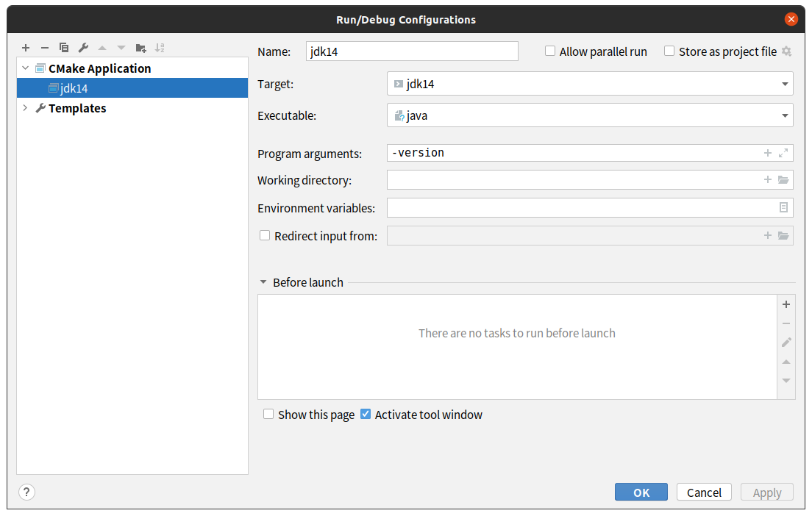Collapse the Before launch section
Image resolution: width=812 pixels, height=516 pixels.
[x=263, y=282]
